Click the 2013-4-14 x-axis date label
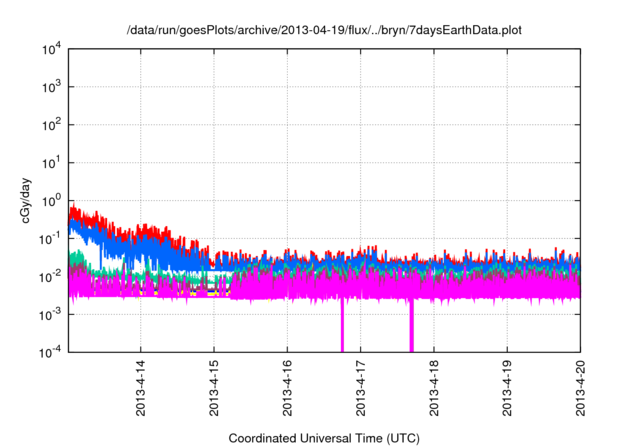Viewport: 640px width, 448px height. click(140, 388)
